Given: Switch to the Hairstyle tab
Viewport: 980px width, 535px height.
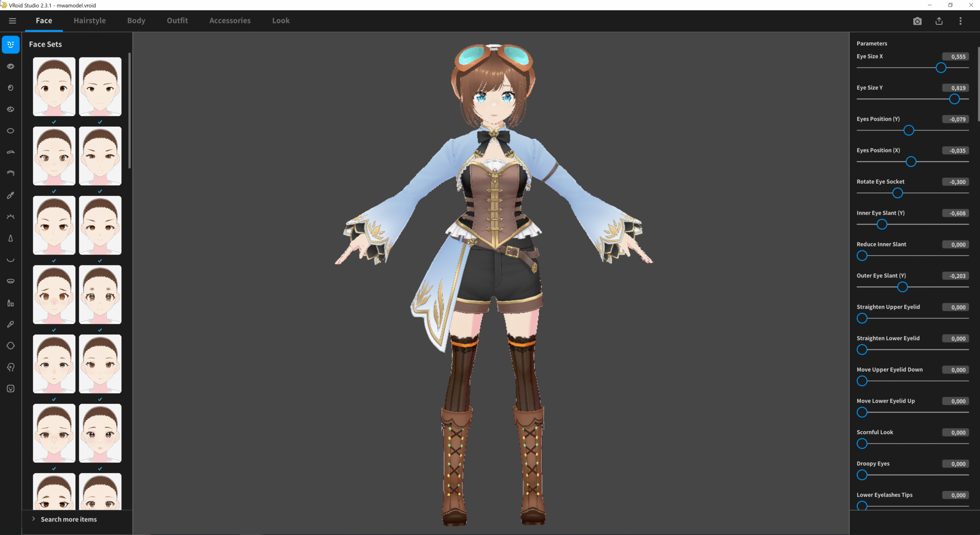Looking at the screenshot, I should 90,21.
